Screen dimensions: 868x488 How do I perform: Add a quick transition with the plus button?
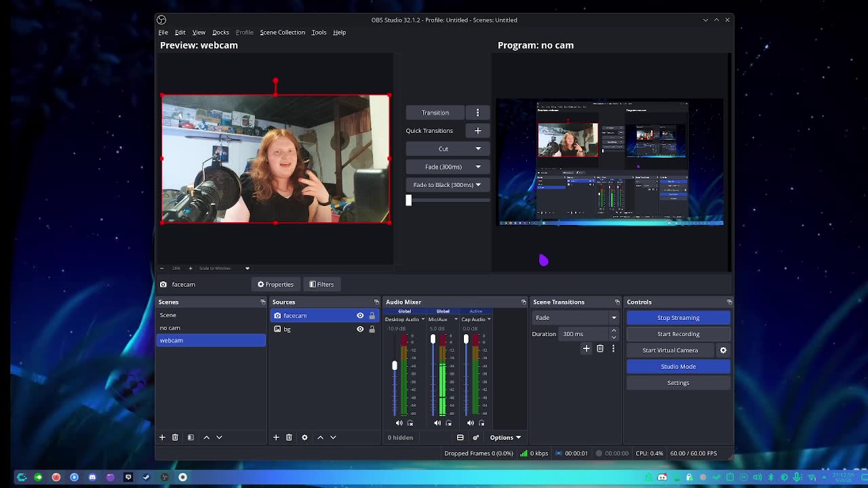477,130
